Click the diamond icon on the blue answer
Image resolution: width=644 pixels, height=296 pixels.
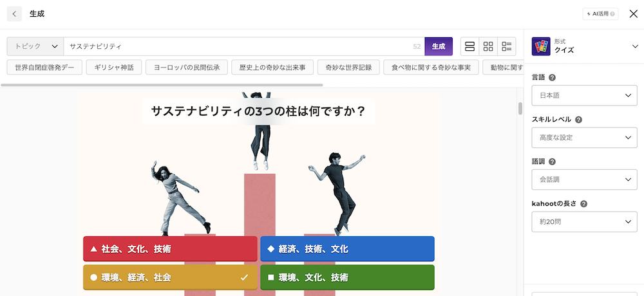[270, 249]
